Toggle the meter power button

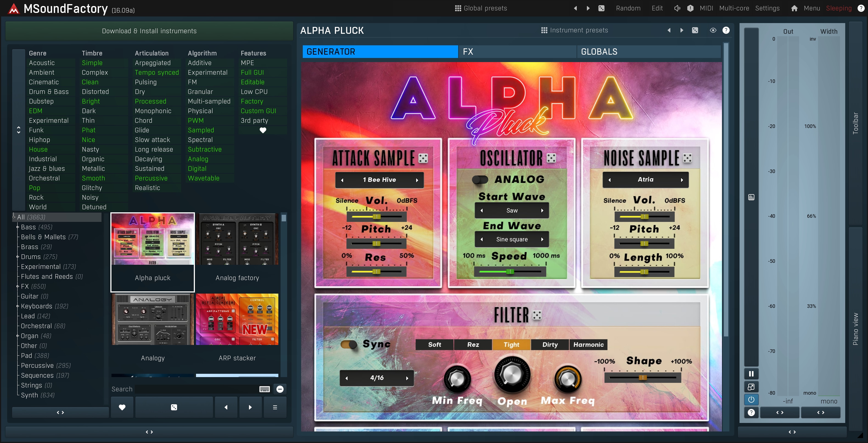coord(751,400)
